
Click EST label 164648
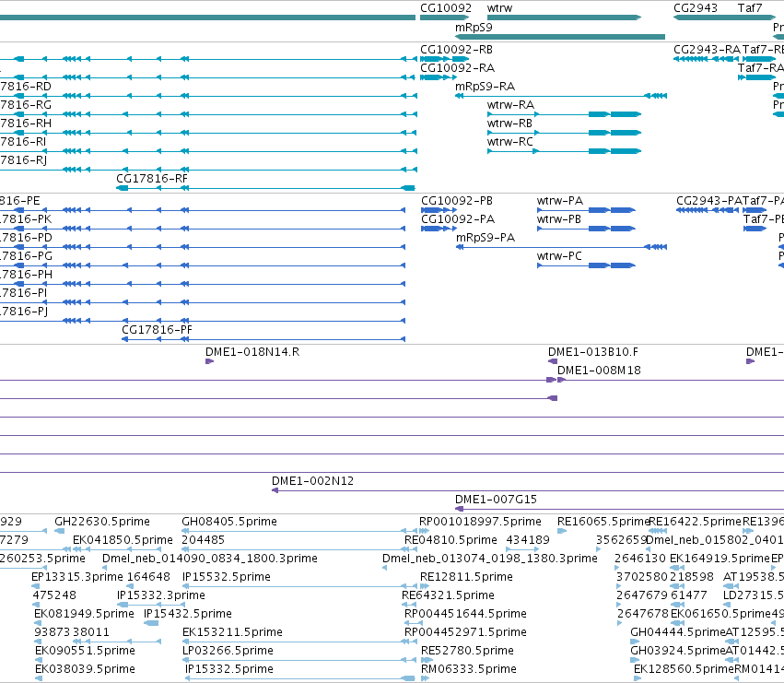[x=148, y=577]
